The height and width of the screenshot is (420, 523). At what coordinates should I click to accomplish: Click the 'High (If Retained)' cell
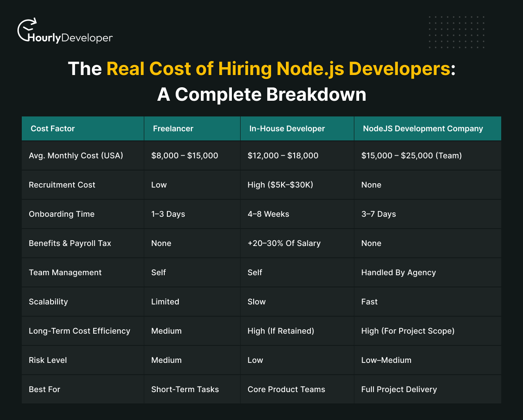click(x=281, y=331)
